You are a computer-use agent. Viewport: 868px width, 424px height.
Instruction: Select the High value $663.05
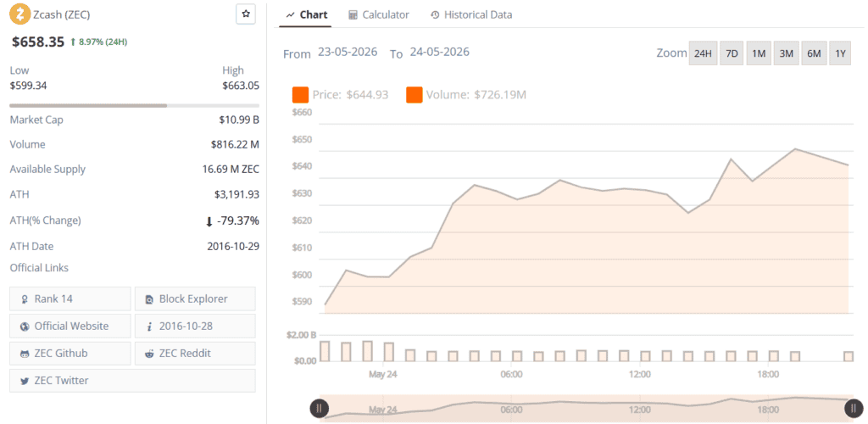(241, 86)
